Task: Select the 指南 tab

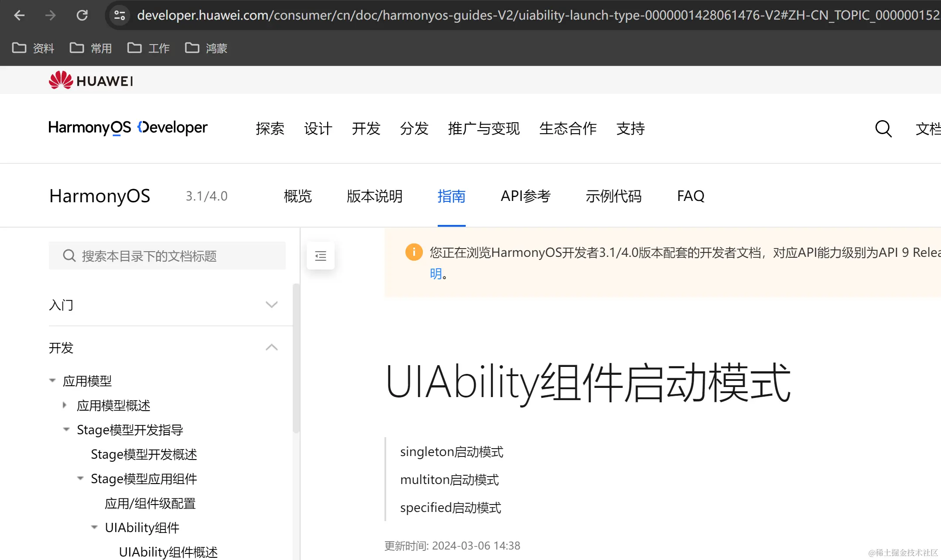Action: pyautogui.click(x=452, y=196)
